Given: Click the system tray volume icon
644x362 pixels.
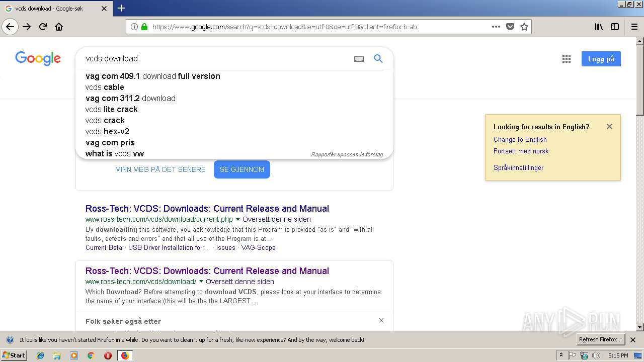Looking at the screenshot, I should click(596, 355).
